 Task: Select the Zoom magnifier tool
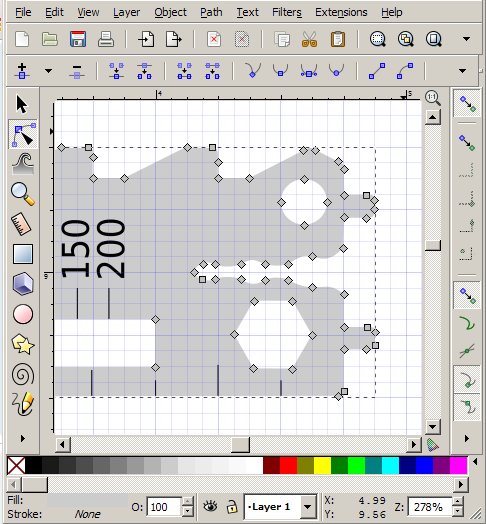(23, 194)
